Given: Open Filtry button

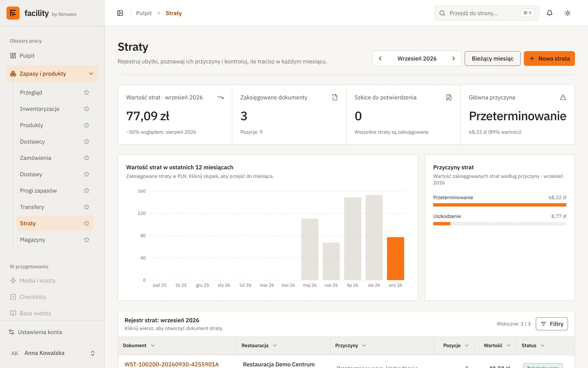Looking at the screenshot, I should [x=552, y=324].
